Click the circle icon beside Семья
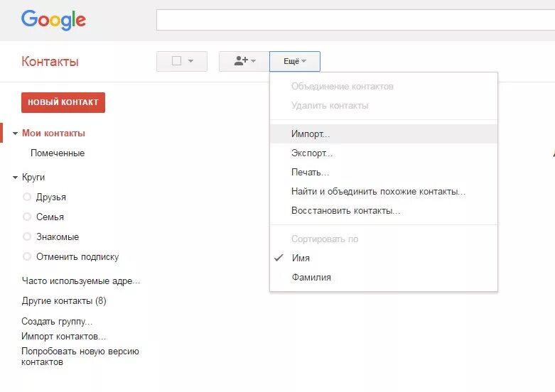555x392 pixels. coord(27,217)
